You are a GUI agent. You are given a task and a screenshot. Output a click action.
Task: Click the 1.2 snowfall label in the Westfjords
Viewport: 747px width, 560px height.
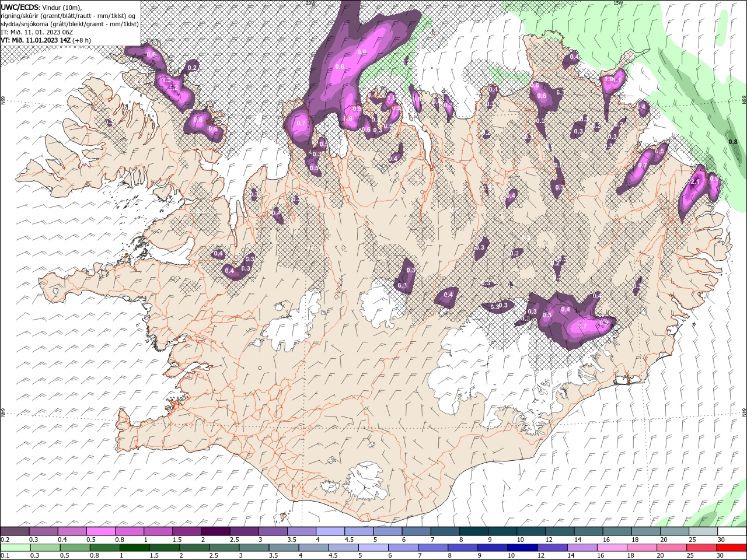[x=173, y=87]
